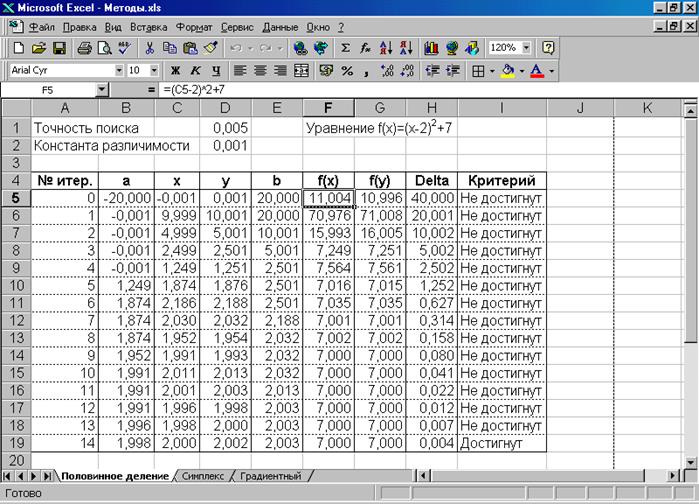Click the formula bar text =(C5-2)^2+7

point(194,90)
